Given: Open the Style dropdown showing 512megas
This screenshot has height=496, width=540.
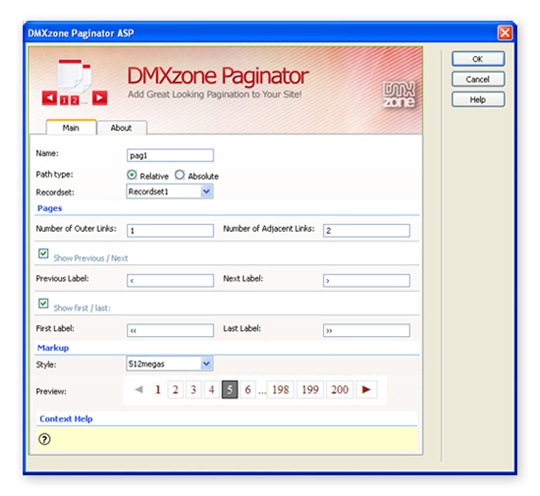Looking at the screenshot, I should [169, 364].
